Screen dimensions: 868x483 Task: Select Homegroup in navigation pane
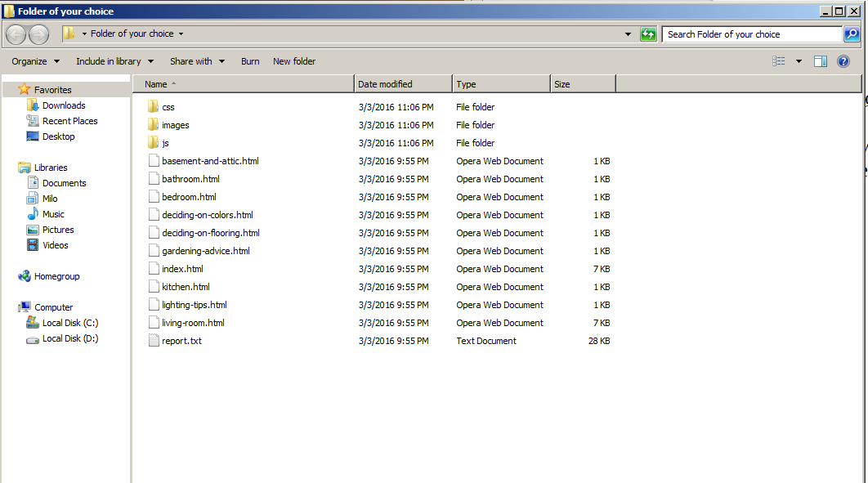click(x=56, y=276)
